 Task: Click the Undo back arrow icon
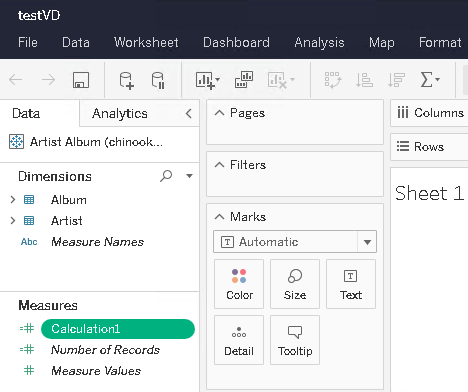point(15,80)
